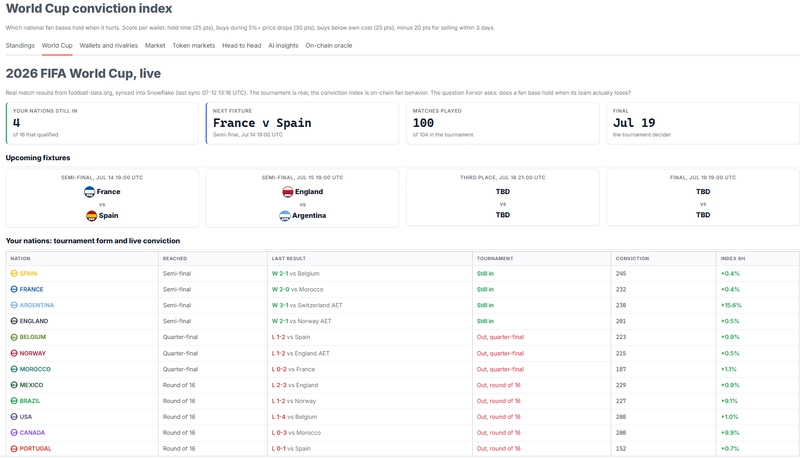Image resolution: width=800 pixels, height=458 pixels.
Task: Click 'L 0-3 vs Morocco' result
Action: pos(296,432)
